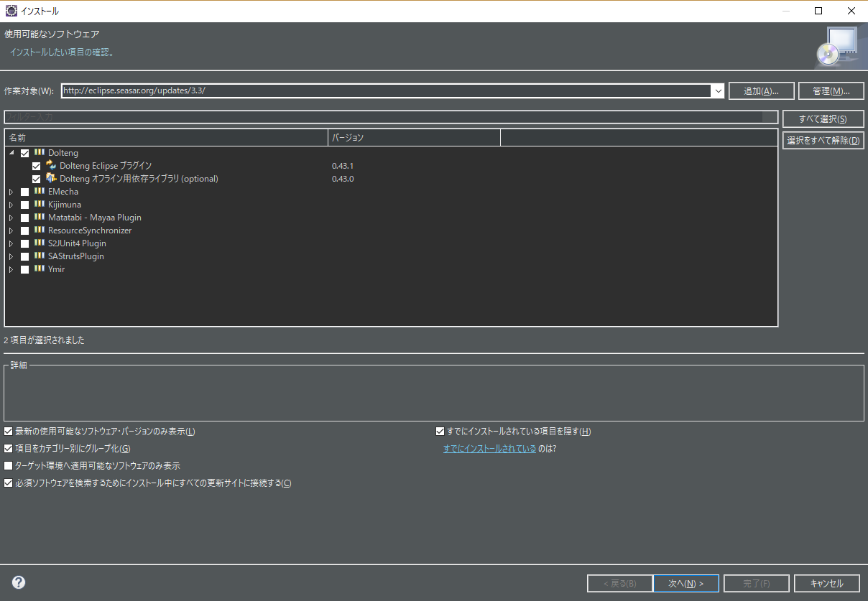This screenshot has height=601, width=868.
Task: Check the ResourceSynchronizer checkbox
Action: click(x=25, y=230)
